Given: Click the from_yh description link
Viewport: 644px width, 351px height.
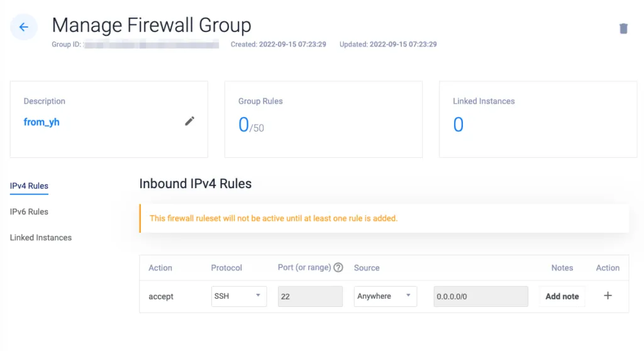Looking at the screenshot, I should pos(42,122).
